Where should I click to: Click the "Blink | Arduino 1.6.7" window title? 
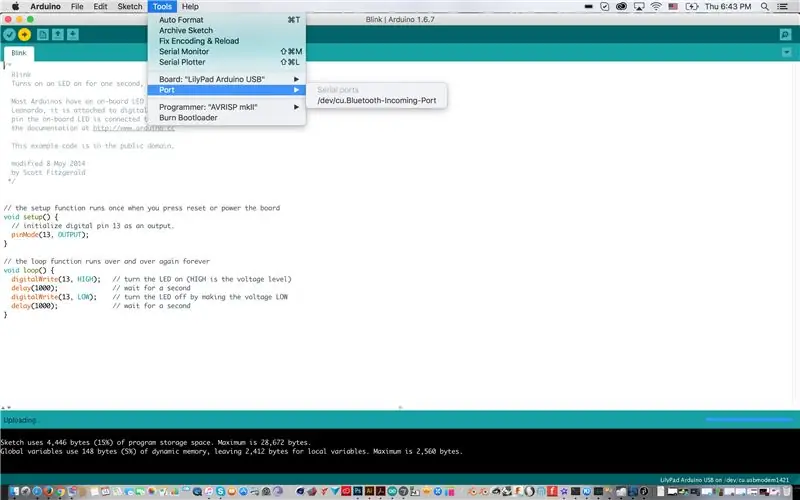(x=400, y=19)
